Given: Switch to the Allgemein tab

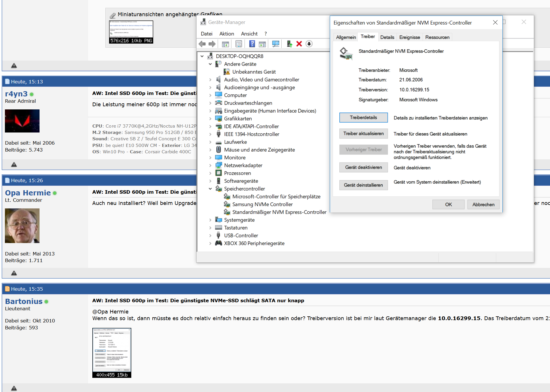Looking at the screenshot, I should 346,37.
